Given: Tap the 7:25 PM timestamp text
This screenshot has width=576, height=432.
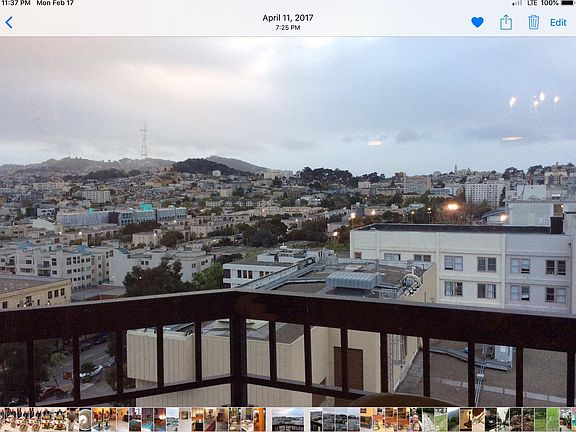Looking at the screenshot, I should click(x=288, y=28).
